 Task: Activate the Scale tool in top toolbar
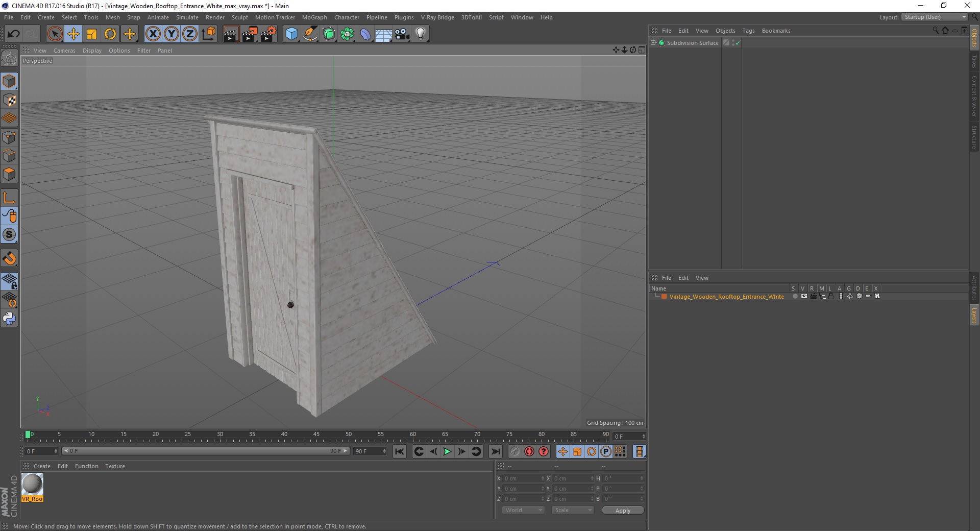92,34
